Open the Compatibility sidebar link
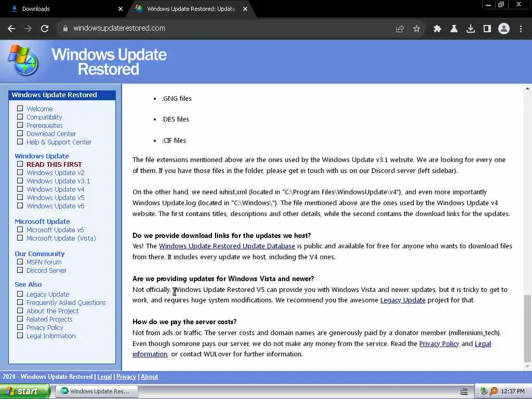 tap(44, 117)
